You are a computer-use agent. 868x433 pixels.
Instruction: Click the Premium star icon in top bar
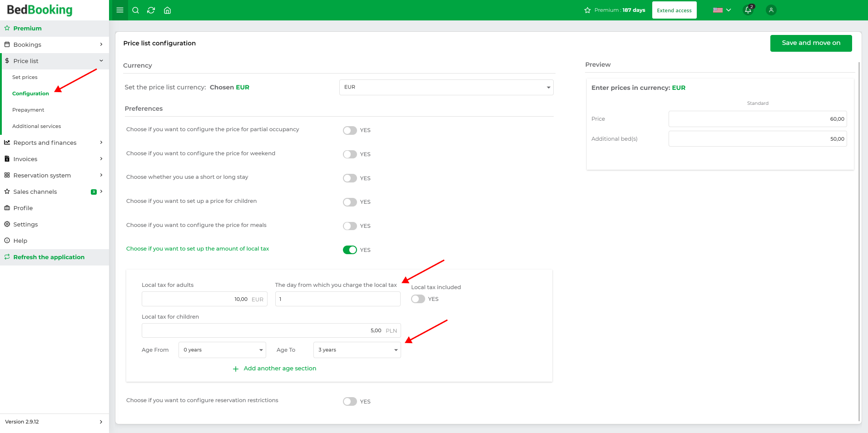(x=587, y=10)
